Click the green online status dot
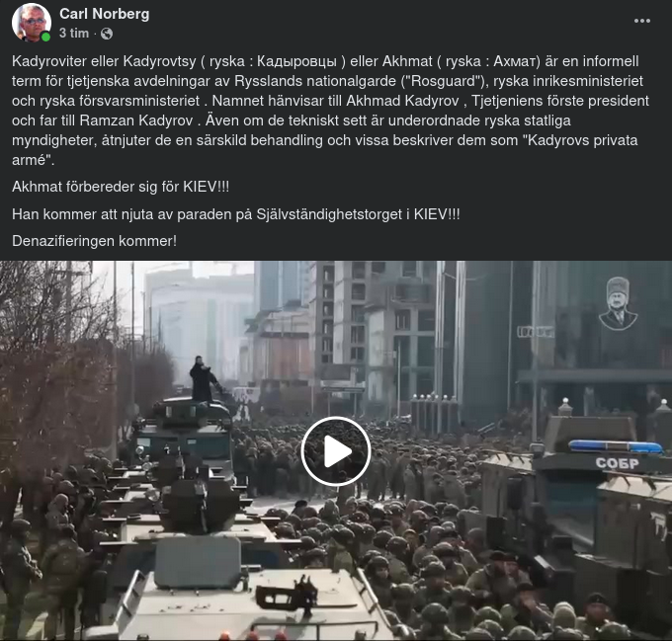The height and width of the screenshot is (641, 672). tap(45, 38)
